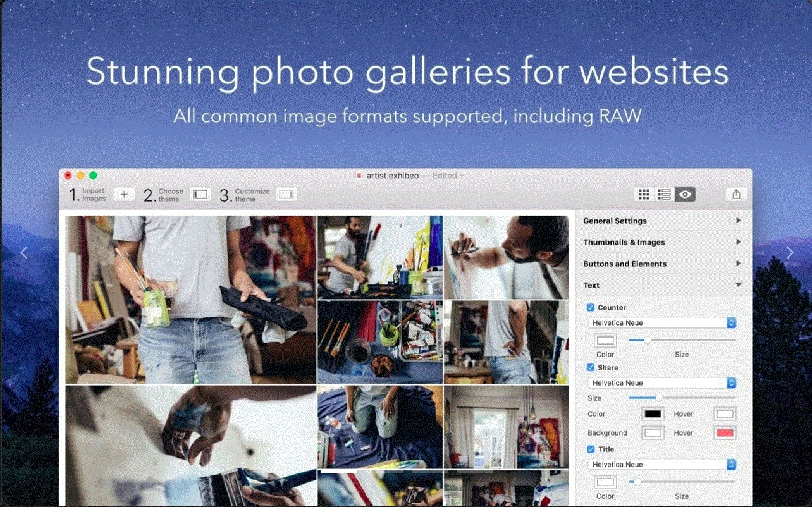Click the share export toolbar icon
812x507 pixels.
(x=736, y=195)
